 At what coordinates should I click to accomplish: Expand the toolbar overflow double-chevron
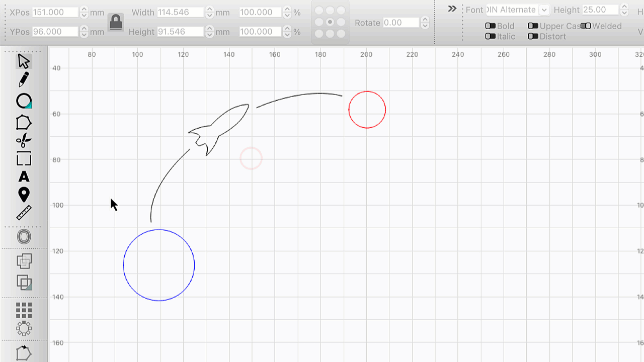452,9
